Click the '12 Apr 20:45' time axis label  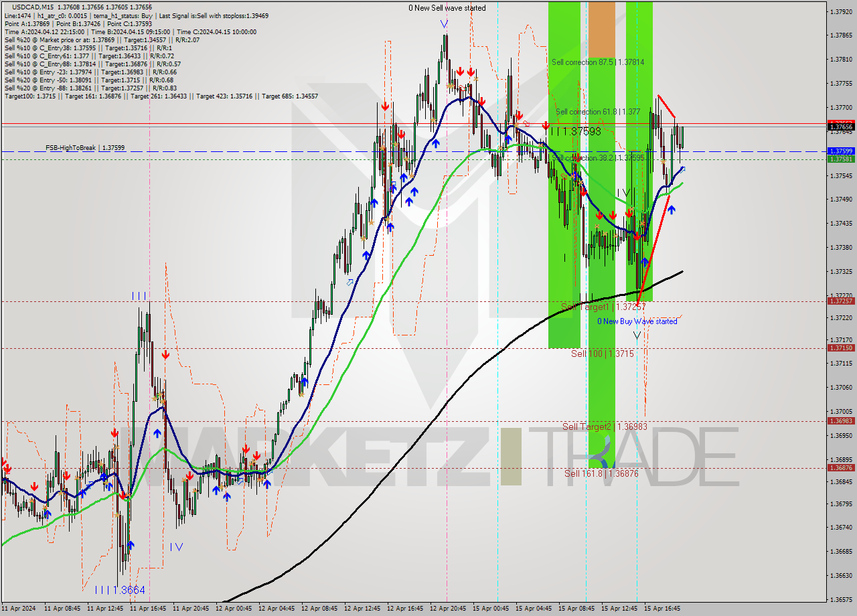pyautogui.click(x=448, y=609)
